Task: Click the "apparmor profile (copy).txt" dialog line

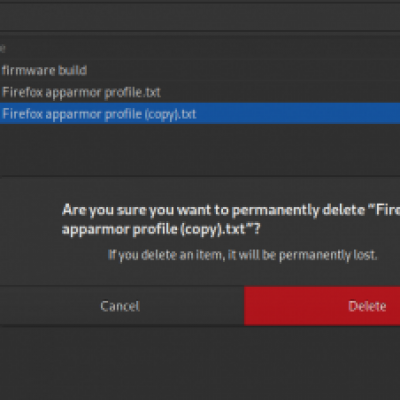Action: 161,229
